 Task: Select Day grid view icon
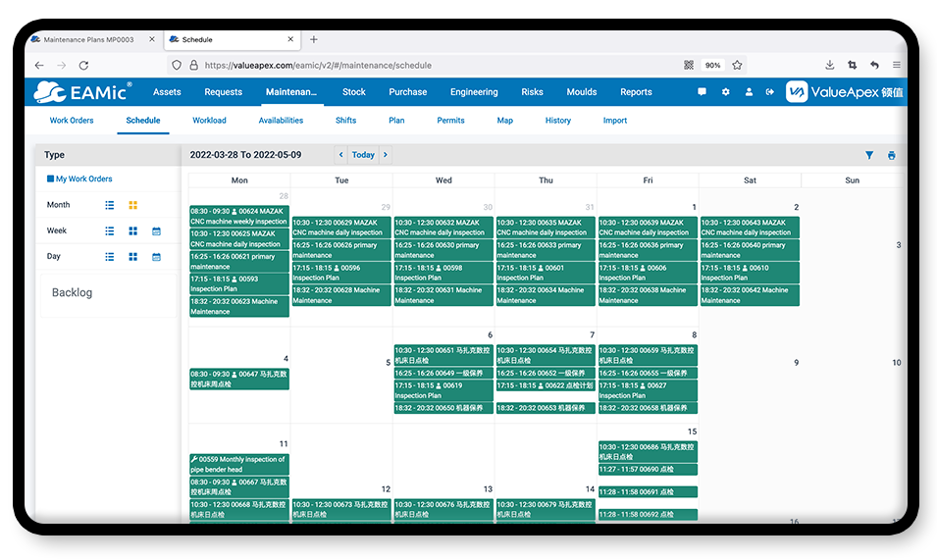click(132, 257)
